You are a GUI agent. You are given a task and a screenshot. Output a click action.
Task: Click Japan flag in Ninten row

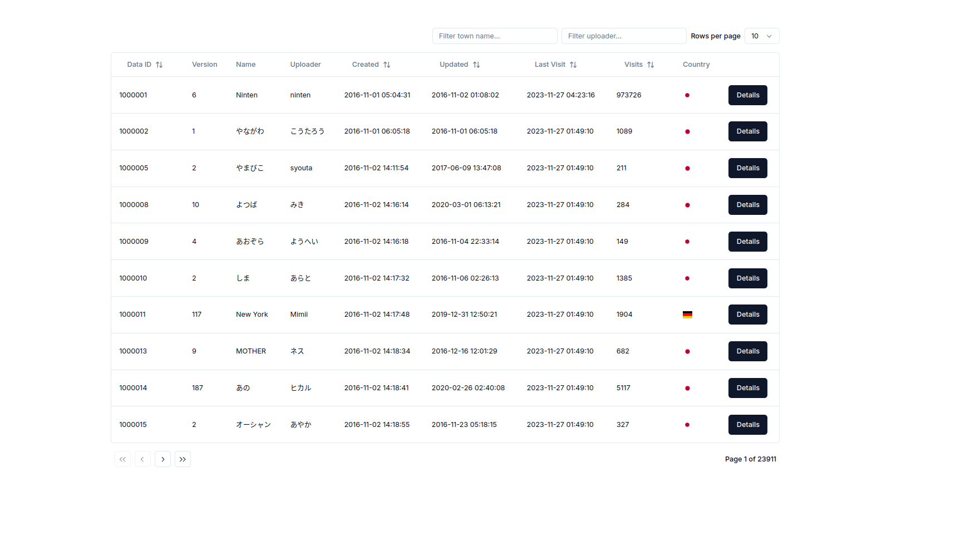[x=687, y=95]
